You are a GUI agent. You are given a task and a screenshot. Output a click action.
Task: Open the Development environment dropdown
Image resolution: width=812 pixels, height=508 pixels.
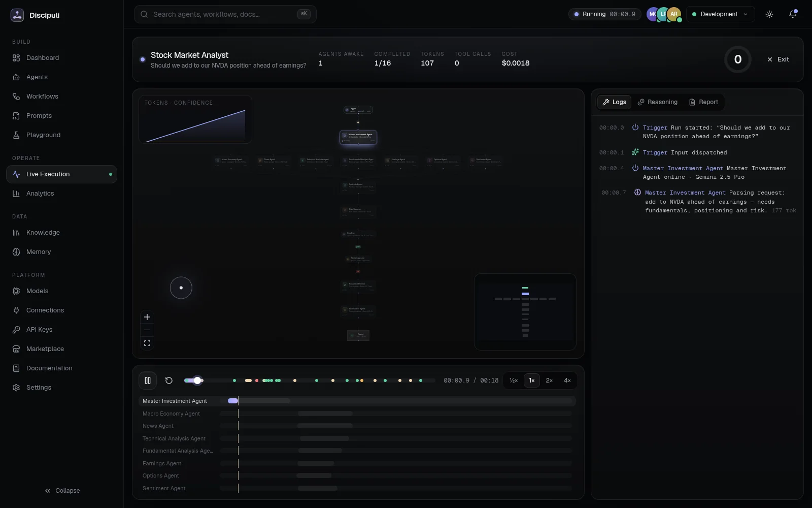tap(720, 14)
